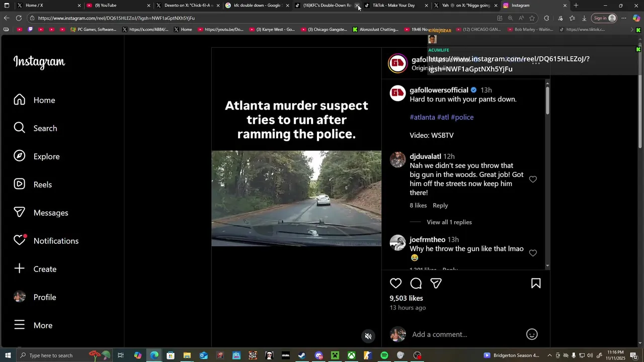
Task: Open gafollowersofficial profile avatar in caption
Action: pos(397,93)
